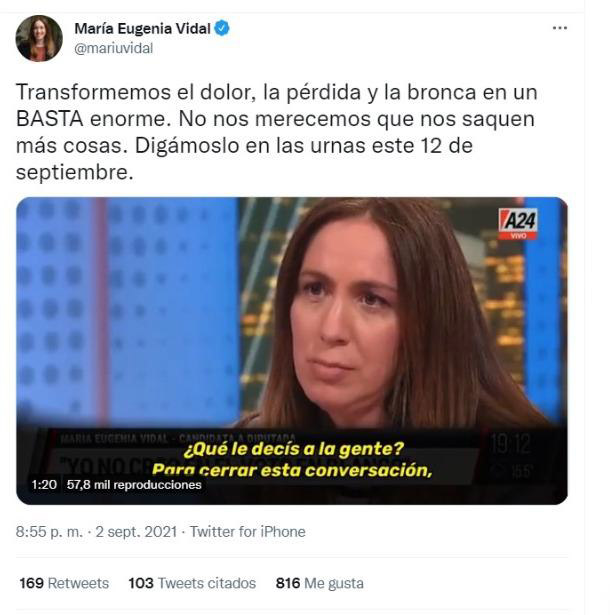Play the embedded interview video
Screen dimensions: 610x615
pos(291,351)
